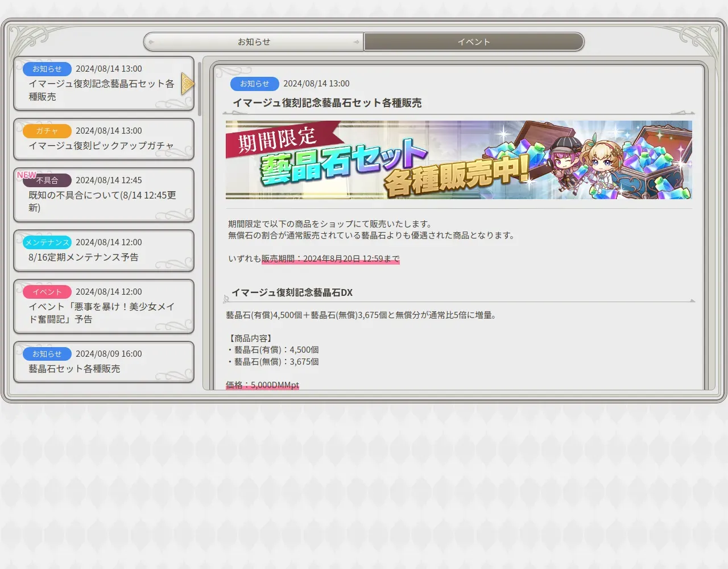Click the NEW label on the bug notice
The width and height of the screenshot is (728, 569).
tap(27, 175)
